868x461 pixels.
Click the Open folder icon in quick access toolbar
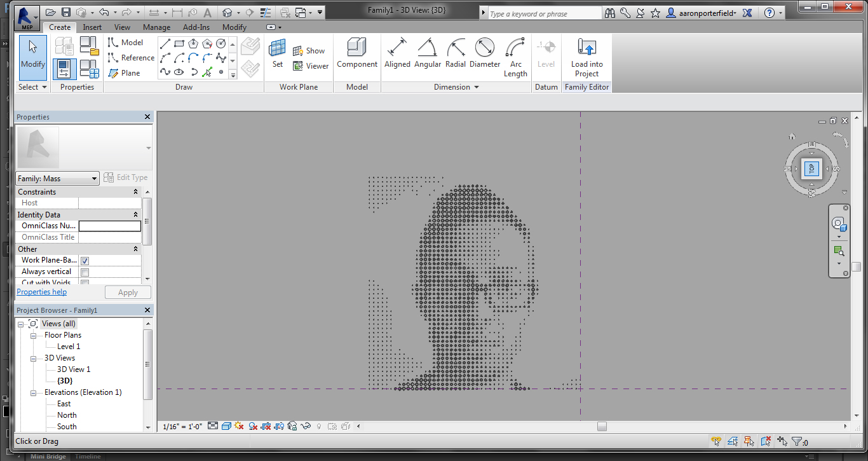pos(50,13)
